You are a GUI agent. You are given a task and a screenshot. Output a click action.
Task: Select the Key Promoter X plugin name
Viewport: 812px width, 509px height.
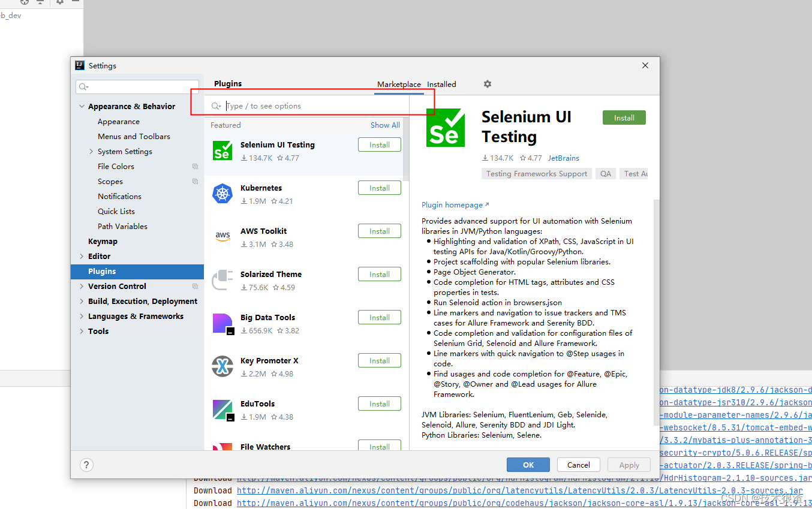click(269, 361)
